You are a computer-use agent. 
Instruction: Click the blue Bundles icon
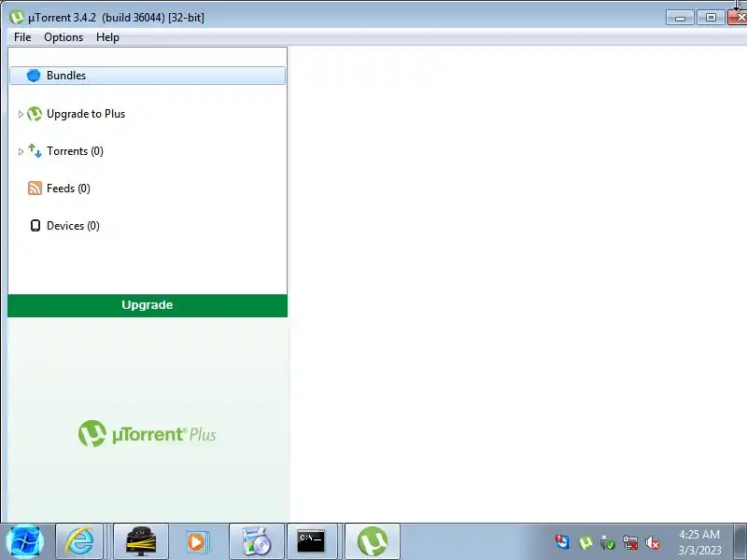point(34,76)
